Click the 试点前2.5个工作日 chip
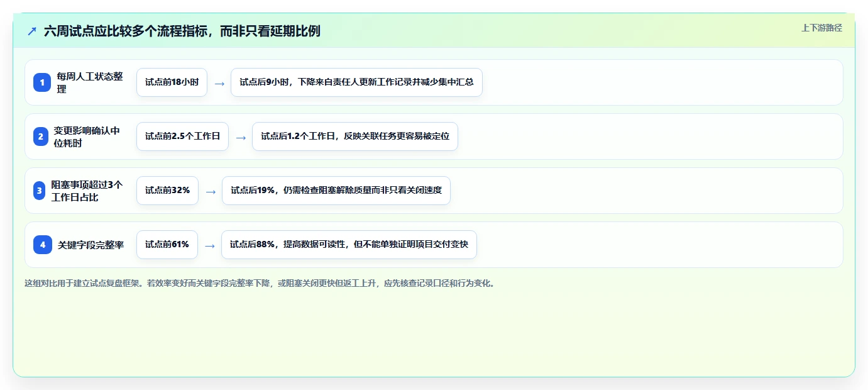 (182, 136)
